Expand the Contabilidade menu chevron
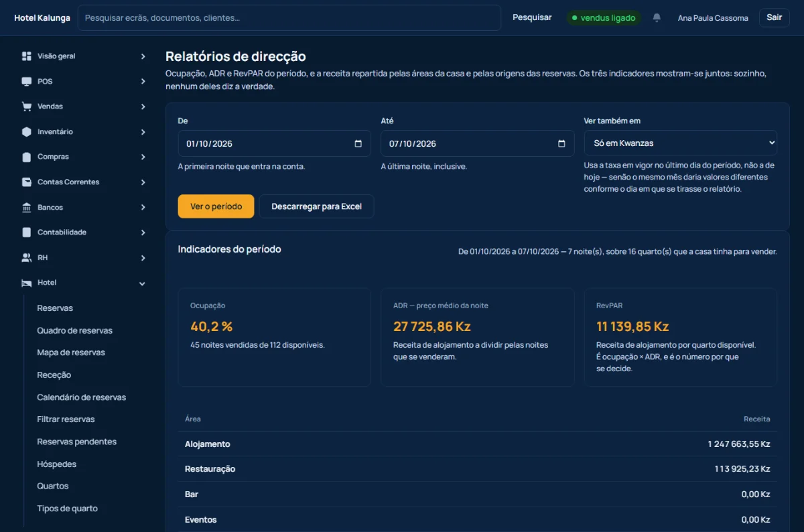 (x=143, y=232)
